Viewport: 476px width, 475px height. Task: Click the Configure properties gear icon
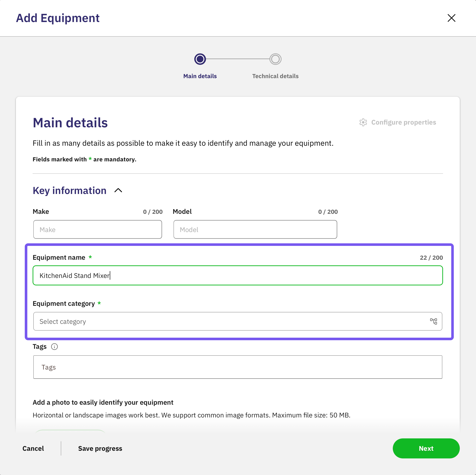[x=363, y=122]
